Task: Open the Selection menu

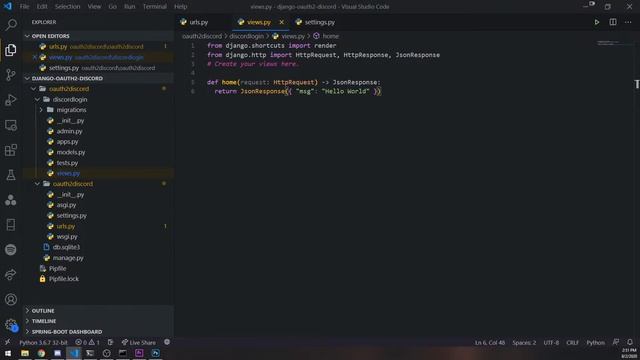Action: click(67, 7)
